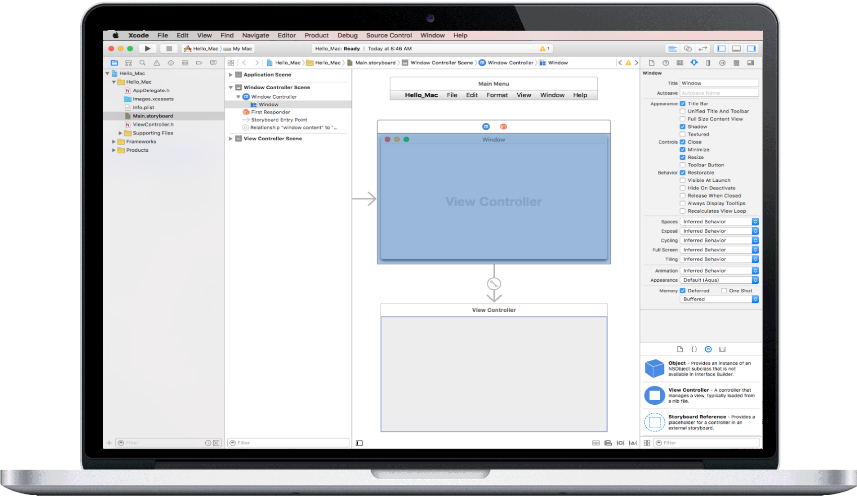The width and height of the screenshot is (857, 504).
Task: Run the Hello_Mac project with the play button
Action: (x=147, y=49)
